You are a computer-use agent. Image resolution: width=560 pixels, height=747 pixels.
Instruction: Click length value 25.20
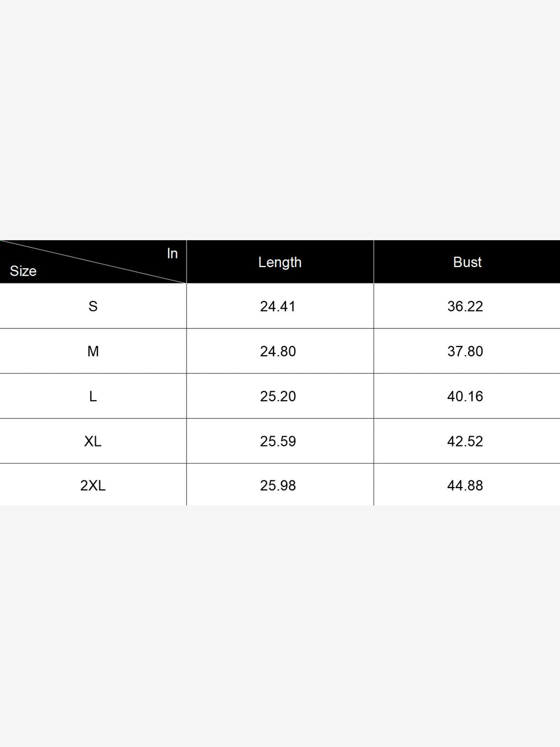pyautogui.click(x=278, y=396)
